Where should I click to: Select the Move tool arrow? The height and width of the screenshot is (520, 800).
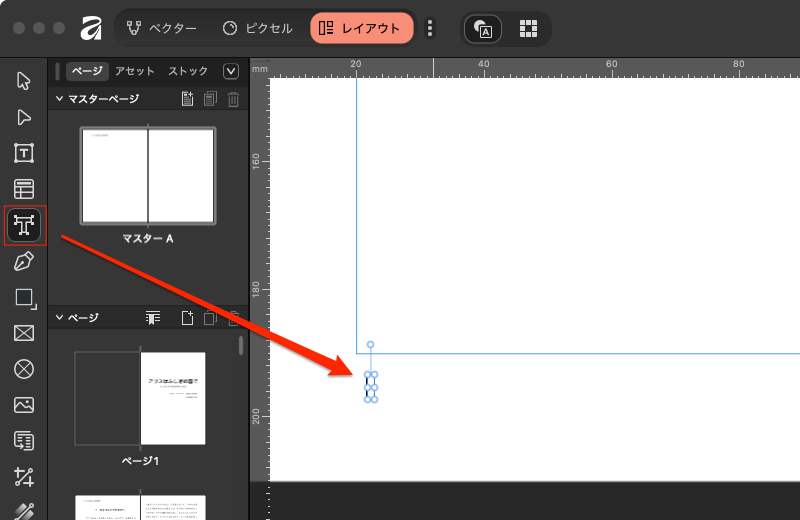coord(24,81)
